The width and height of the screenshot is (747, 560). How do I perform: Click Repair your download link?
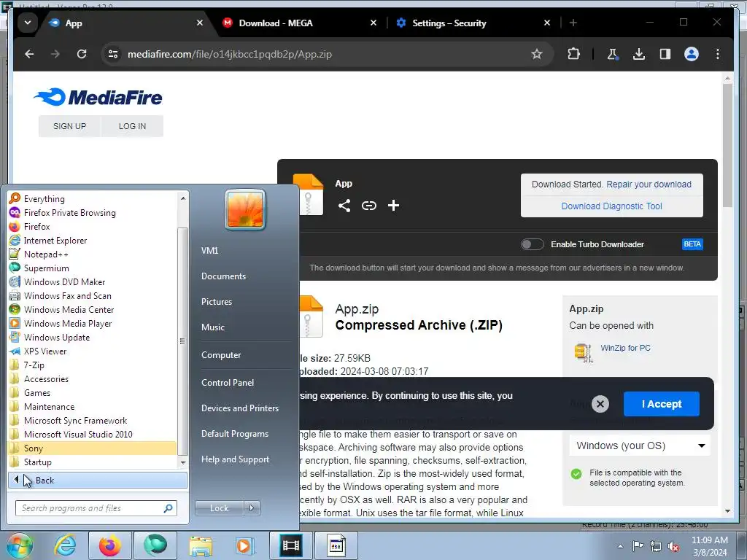coord(649,184)
